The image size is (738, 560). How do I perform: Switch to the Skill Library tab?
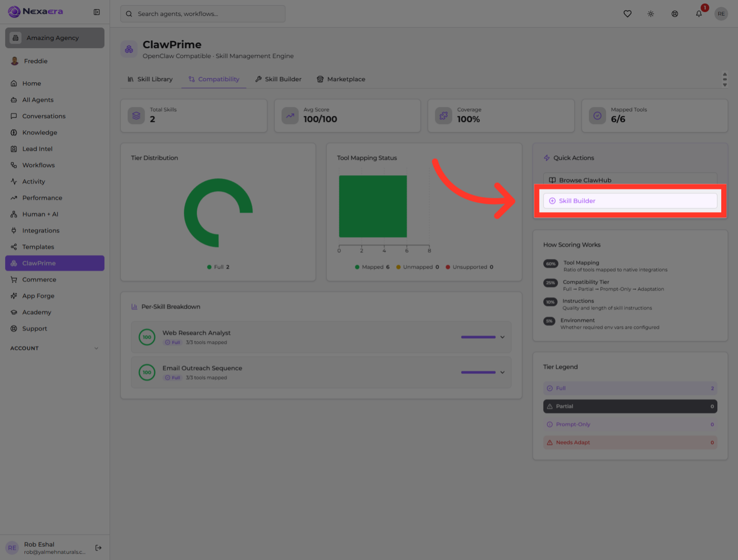[x=150, y=79]
